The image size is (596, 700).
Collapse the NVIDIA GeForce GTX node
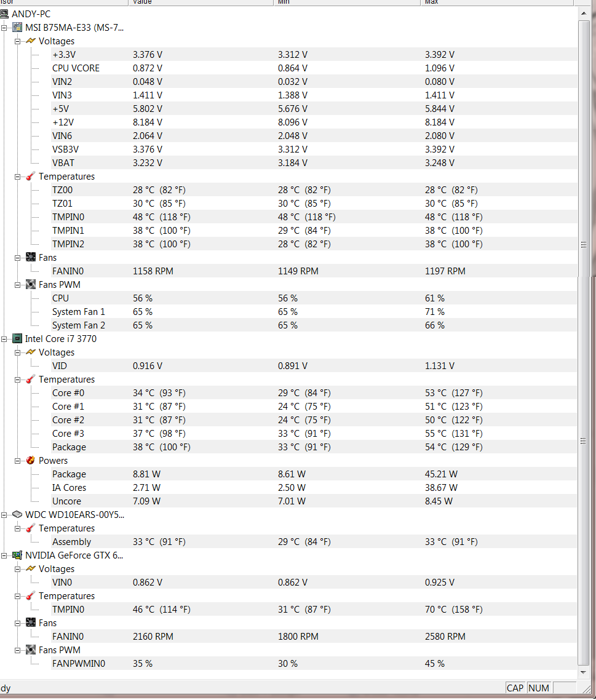4,555
